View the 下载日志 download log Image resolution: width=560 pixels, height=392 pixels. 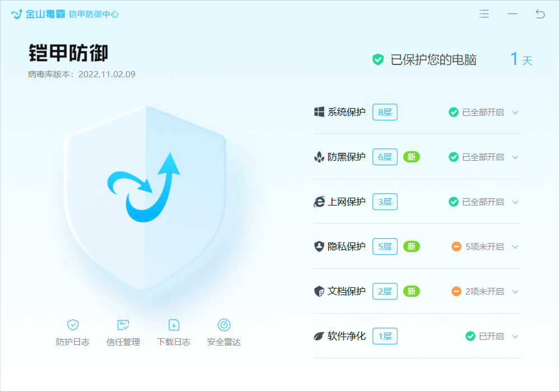[174, 332]
